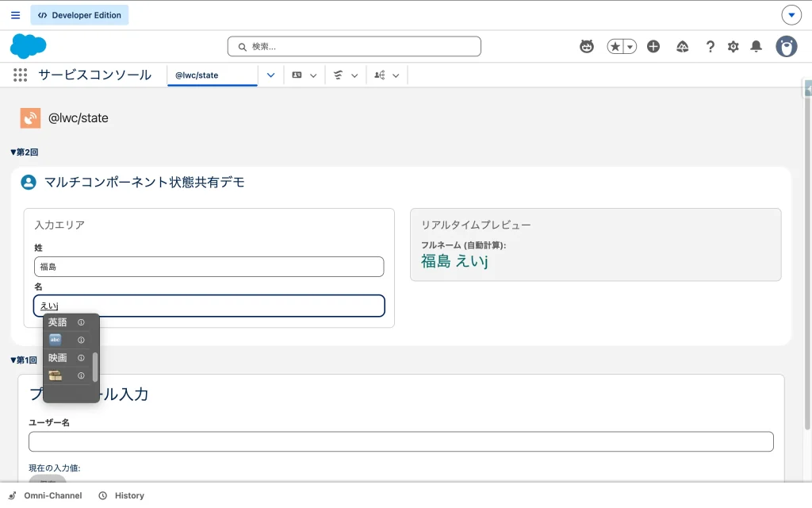Image resolution: width=812 pixels, height=508 pixels.
Task: Open the App Launcher grid icon
Action: (21, 75)
